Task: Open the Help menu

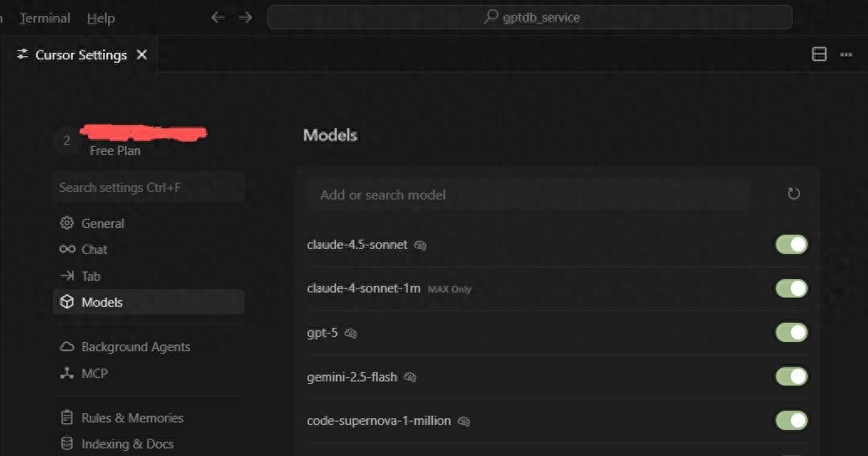Action: (x=101, y=18)
